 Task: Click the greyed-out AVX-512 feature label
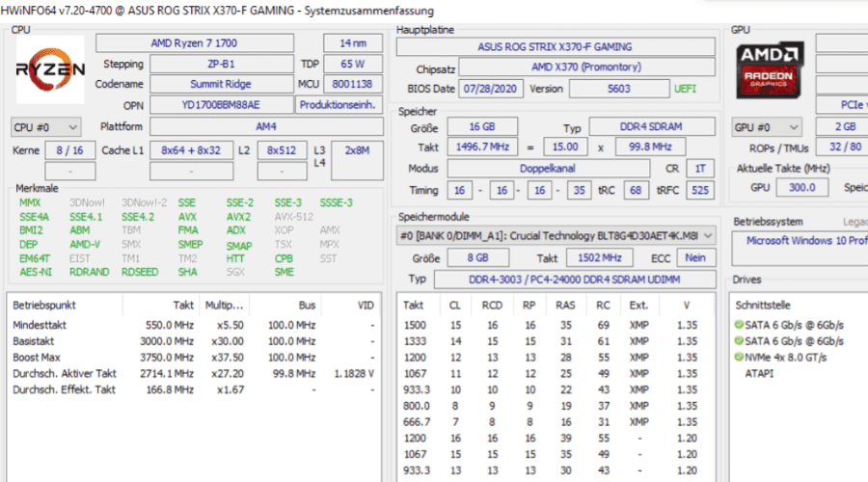point(294,217)
